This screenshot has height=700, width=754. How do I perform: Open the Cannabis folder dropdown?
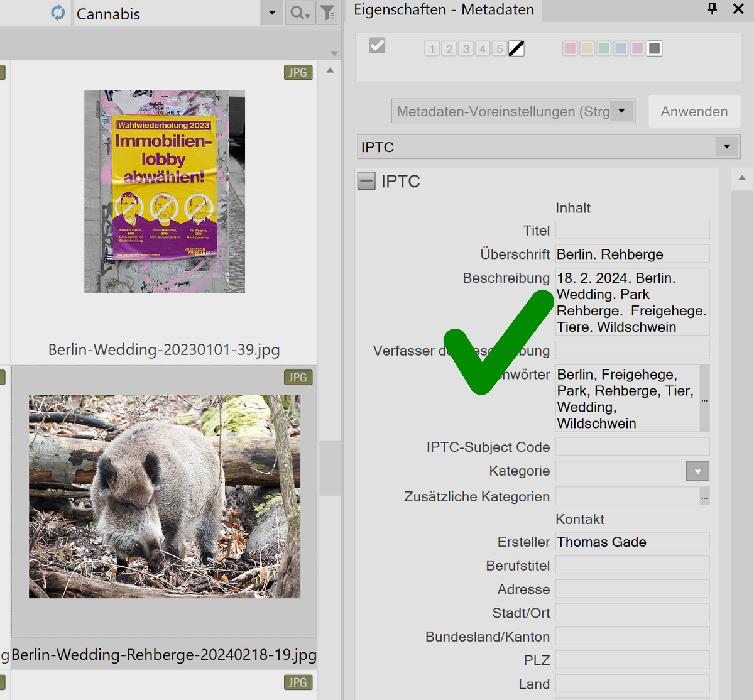[272, 13]
